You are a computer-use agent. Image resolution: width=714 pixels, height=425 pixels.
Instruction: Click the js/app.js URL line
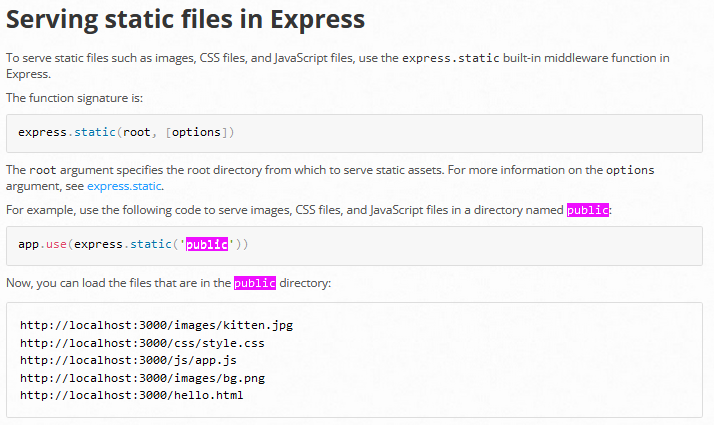pos(128,360)
